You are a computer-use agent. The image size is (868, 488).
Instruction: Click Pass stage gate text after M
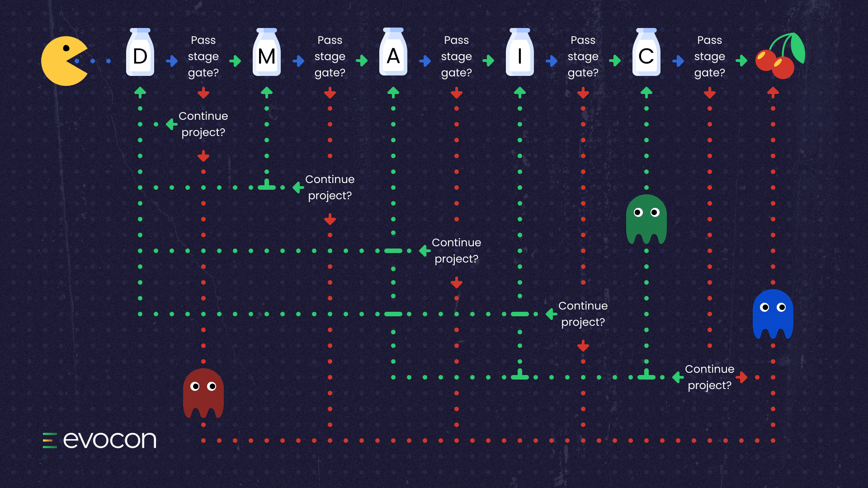click(x=330, y=56)
